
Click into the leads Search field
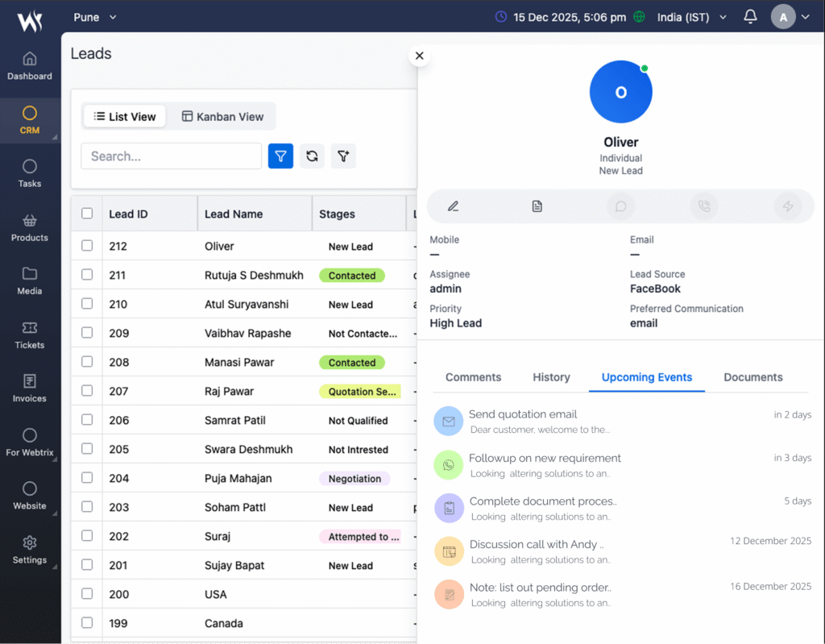click(171, 156)
